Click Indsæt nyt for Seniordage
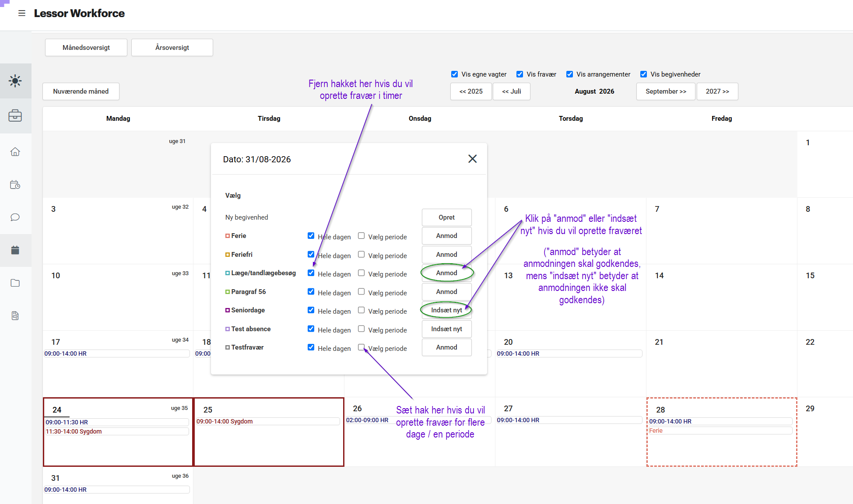The width and height of the screenshot is (853, 504). (x=446, y=310)
